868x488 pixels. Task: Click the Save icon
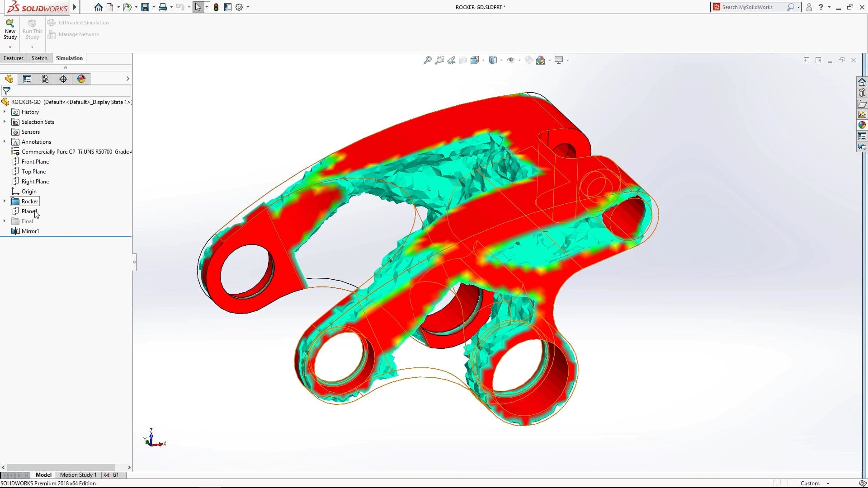(145, 7)
